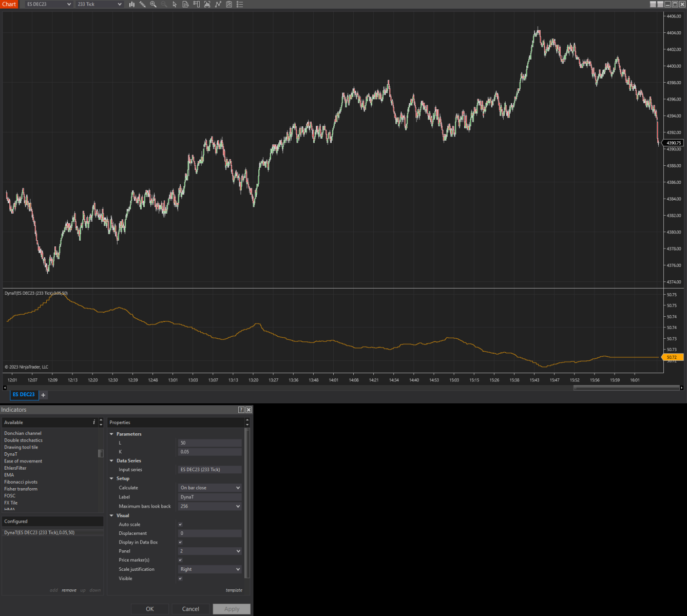Click the template link
The image size is (687, 616).
(234, 590)
